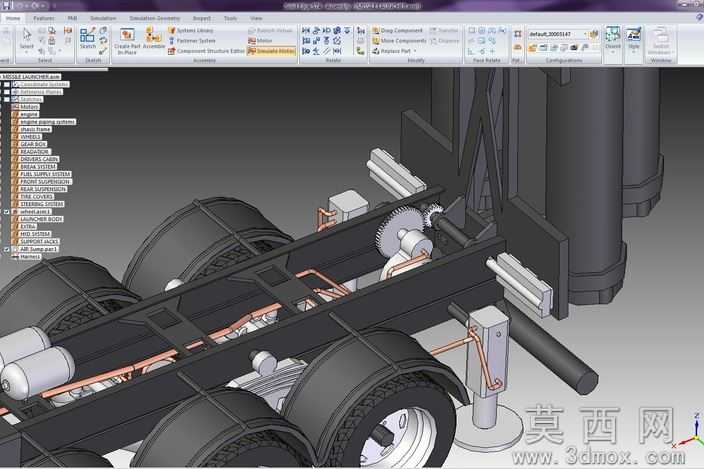
Task: Click the icon above Modify group's green icon
Action: 361,30
